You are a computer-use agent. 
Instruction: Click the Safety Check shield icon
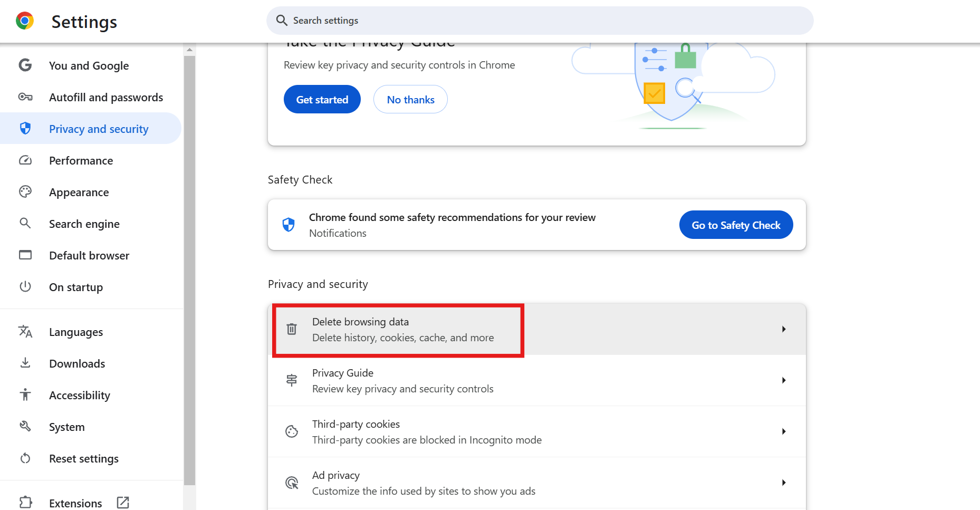point(289,225)
